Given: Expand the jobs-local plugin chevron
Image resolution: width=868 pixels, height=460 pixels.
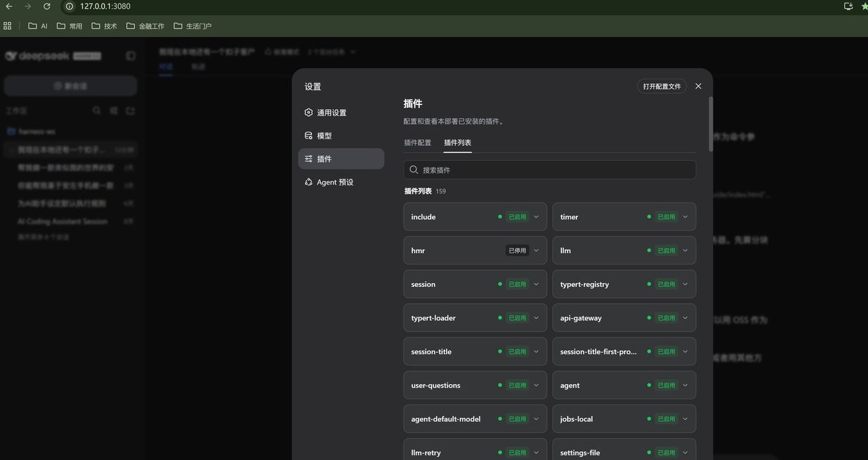Looking at the screenshot, I should point(685,419).
